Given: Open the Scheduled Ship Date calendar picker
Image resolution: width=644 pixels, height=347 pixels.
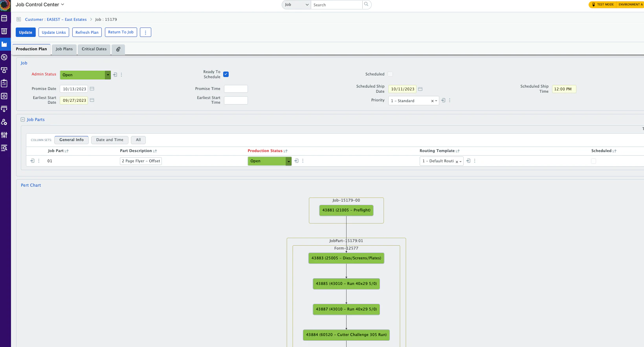Looking at the screenshot, I should click(x=420, y=89).
